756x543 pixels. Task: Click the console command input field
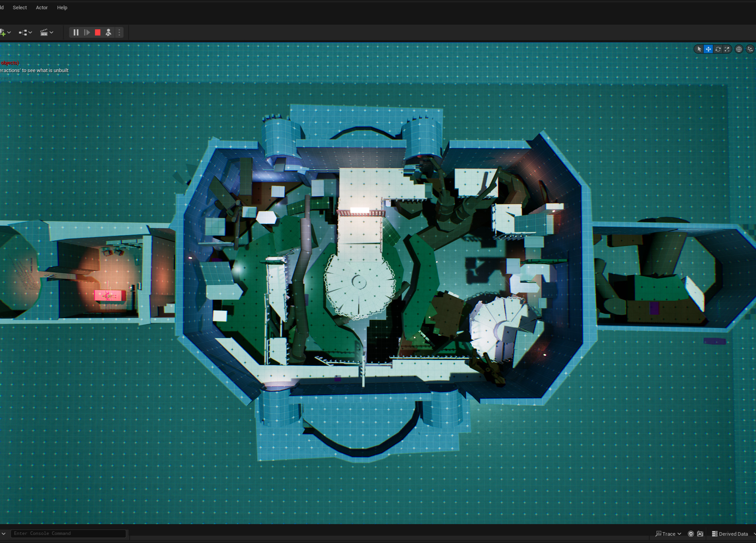(x=68, y=533)
